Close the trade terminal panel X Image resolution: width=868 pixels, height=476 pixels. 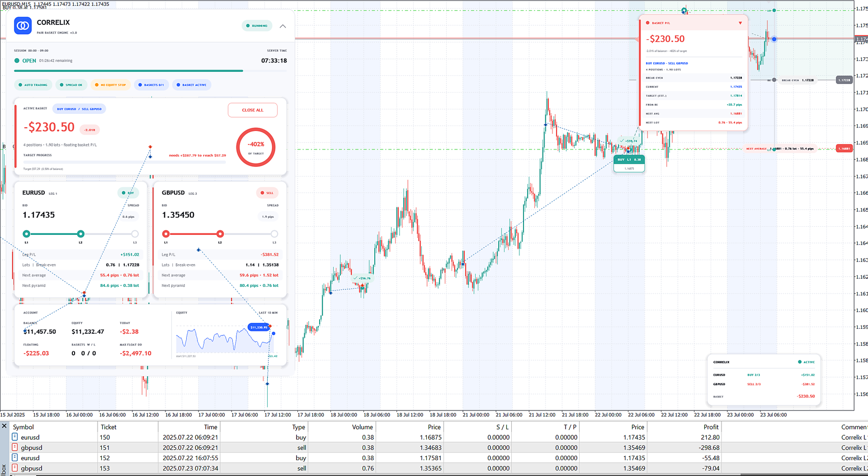pyautogui.click(x=4, y=426)
